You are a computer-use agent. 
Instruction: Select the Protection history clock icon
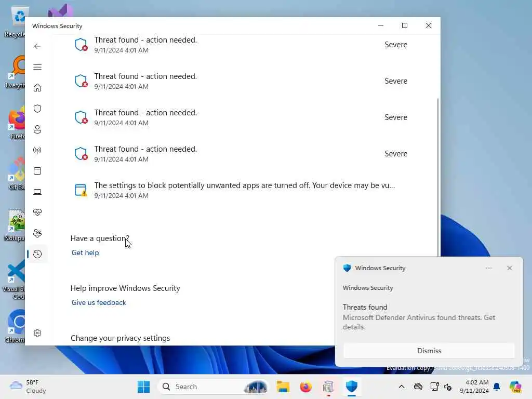click(x=37, y=254)
